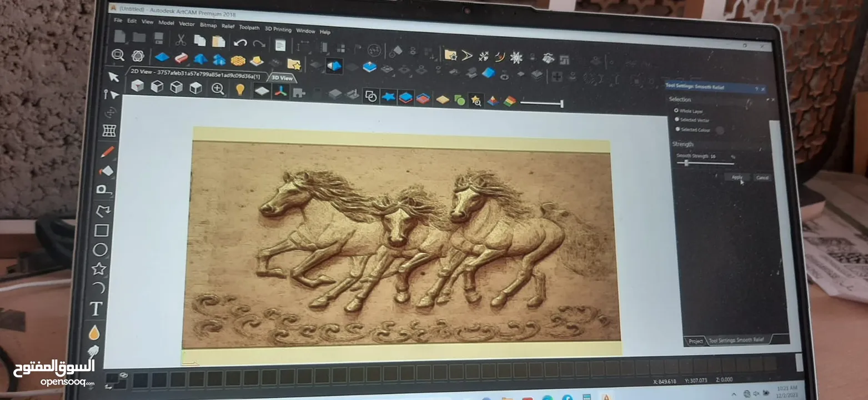Select the Whole Layer radio option
The image size is (868, 400).
coord(676,111)
